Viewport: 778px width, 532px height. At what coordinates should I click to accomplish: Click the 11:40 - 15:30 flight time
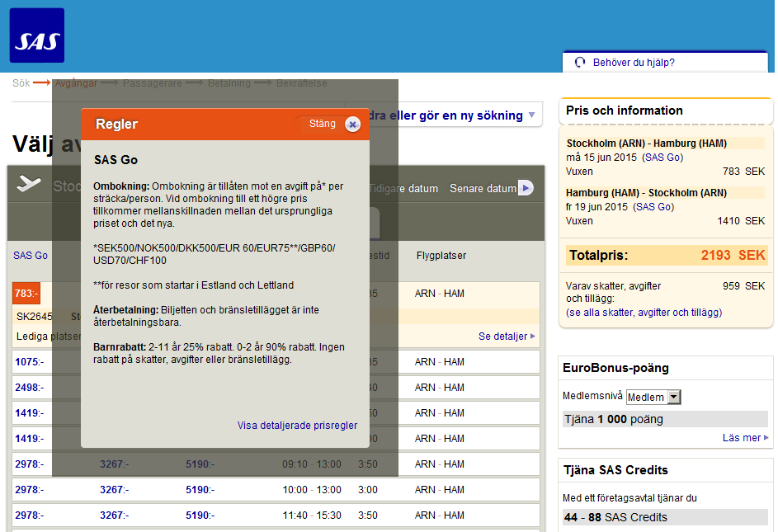pos(312,516)
